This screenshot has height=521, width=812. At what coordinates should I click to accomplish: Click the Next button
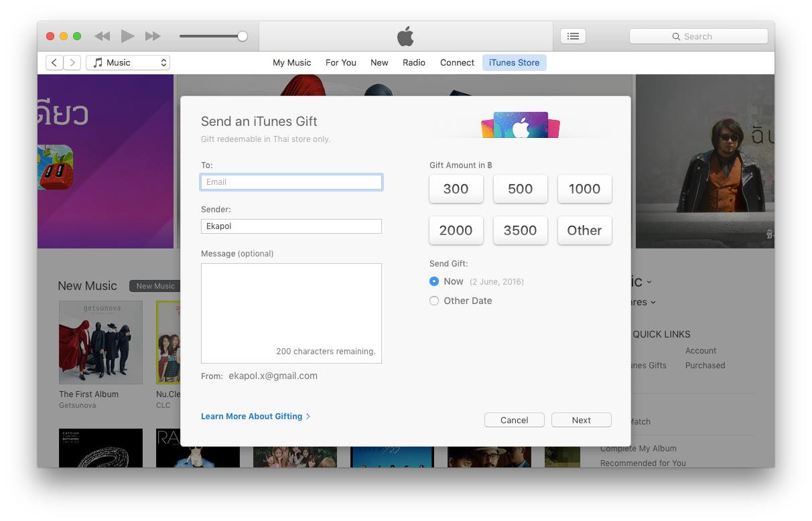(x=581, y=420)
